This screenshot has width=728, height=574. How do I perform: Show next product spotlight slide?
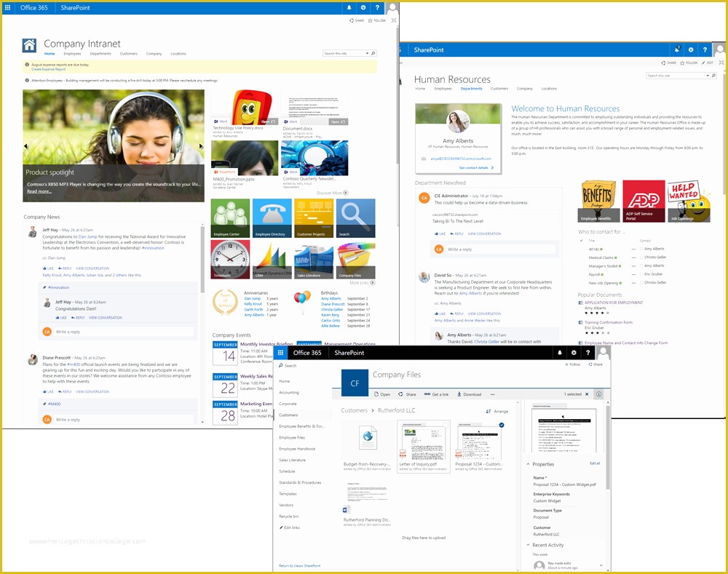[201, 146]
